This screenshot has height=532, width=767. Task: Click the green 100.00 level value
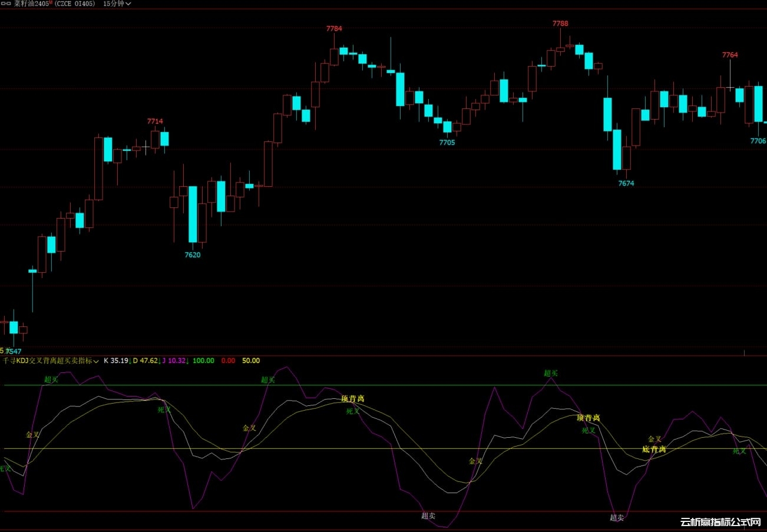tap(203, 361)
